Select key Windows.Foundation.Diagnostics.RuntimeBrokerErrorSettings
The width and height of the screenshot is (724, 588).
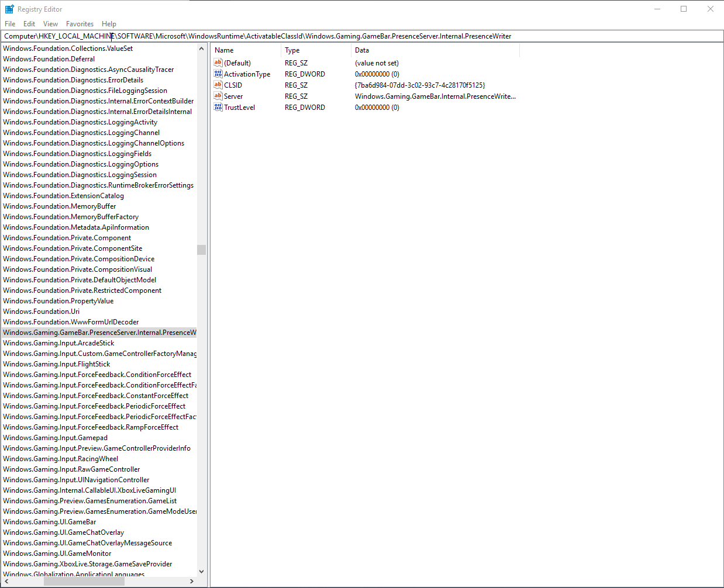coord(98,185)
